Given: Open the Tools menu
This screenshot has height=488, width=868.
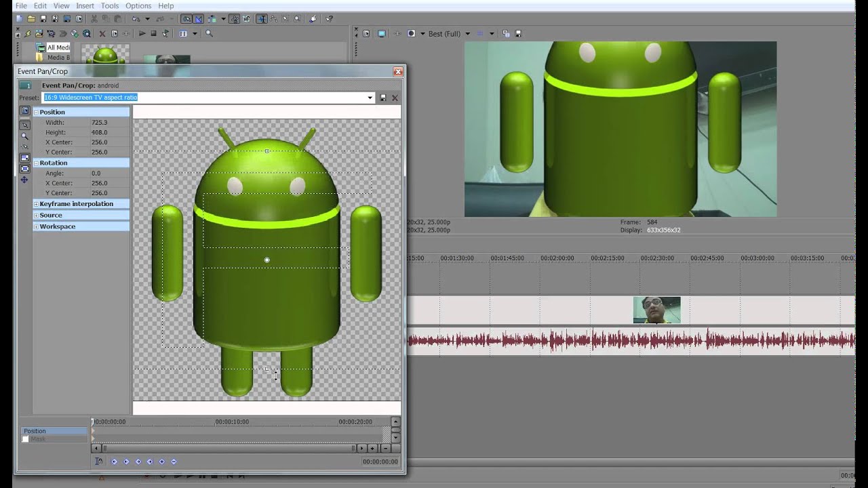Looking at the screenshot, I should click(110, 6).
